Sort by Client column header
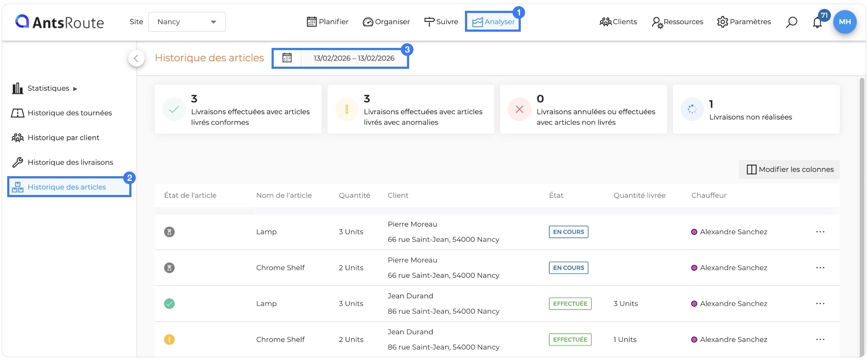Image resolution: width=868 pixels, height=360 pixels. point(398,195)
